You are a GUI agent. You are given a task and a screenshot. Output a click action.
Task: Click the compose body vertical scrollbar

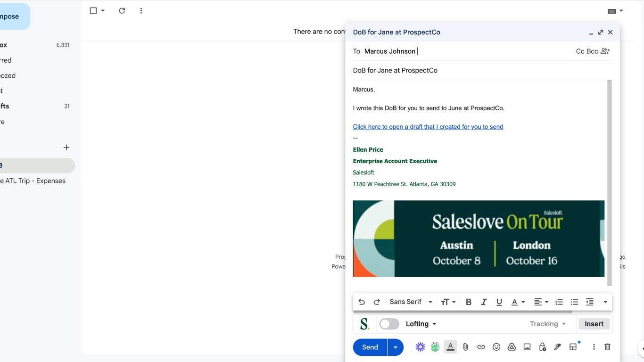point(610,183)
